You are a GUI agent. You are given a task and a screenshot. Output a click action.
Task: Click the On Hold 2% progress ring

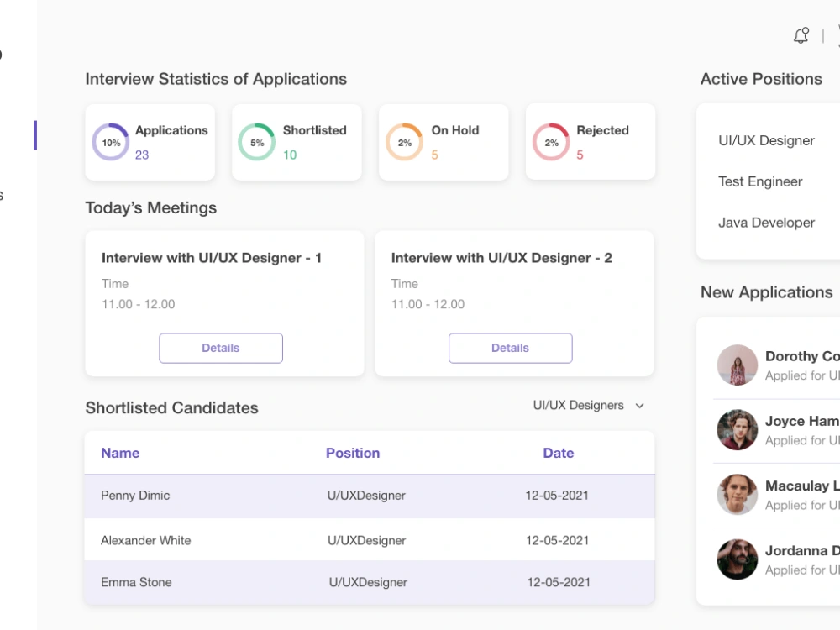coord(405,142)
